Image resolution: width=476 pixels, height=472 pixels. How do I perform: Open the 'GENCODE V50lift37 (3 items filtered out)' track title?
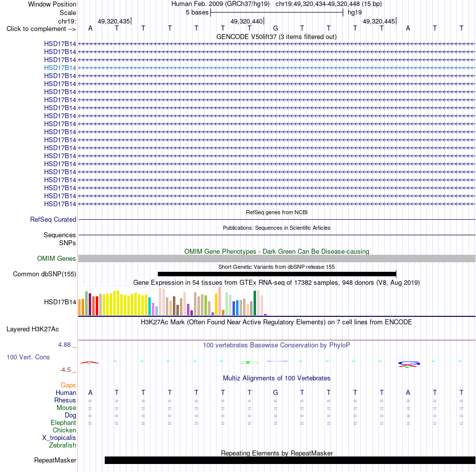276,37
